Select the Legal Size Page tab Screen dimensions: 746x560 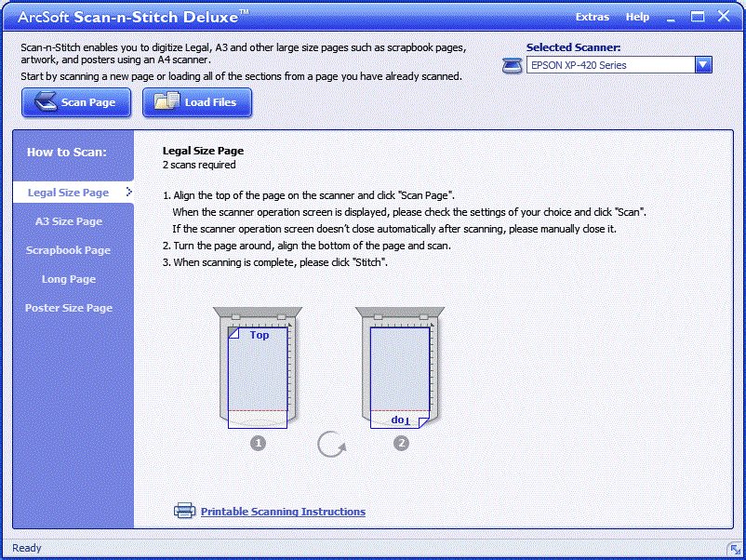click(x=73, y=193)
